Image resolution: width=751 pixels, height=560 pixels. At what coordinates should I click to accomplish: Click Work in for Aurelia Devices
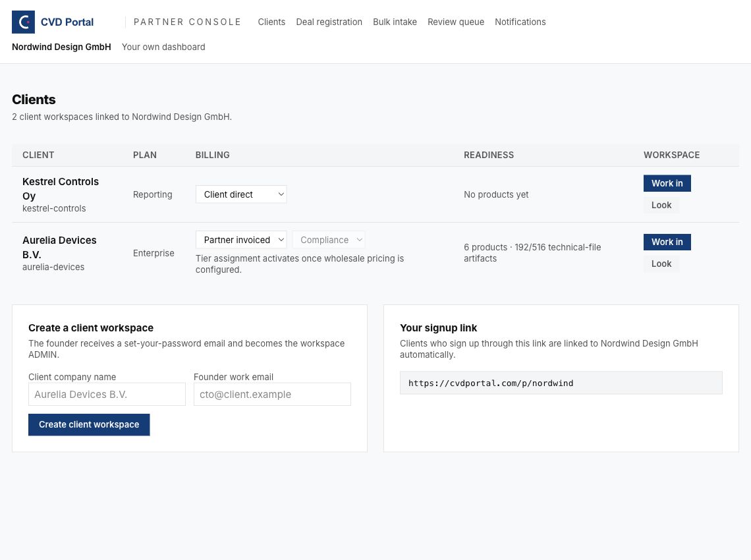[x=667, y=242]
